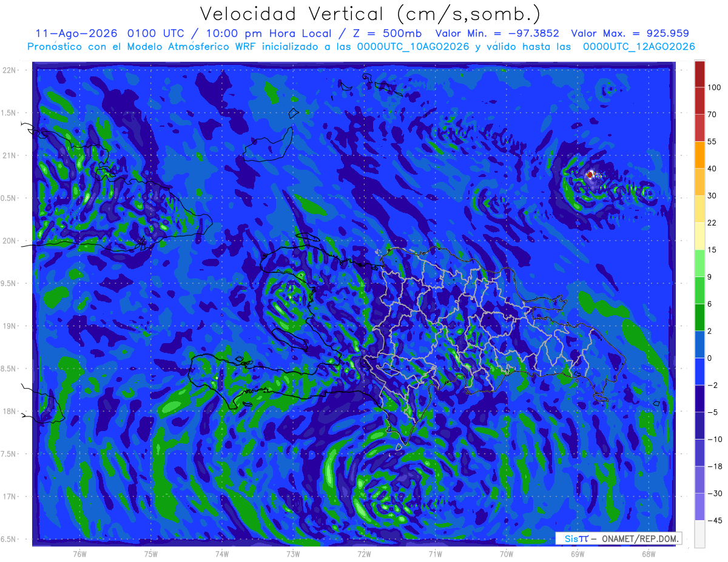Click the colorbar label "-10"
The image size is (728, 562).
pos(715,440)
